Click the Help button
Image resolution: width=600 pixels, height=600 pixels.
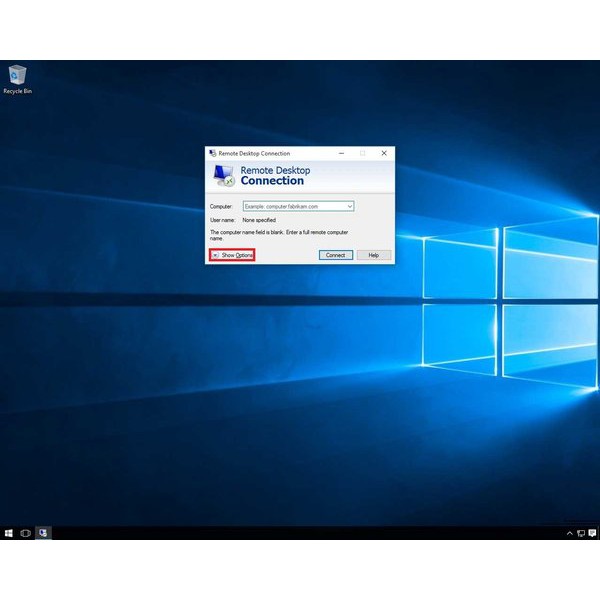tap(373, 255)
